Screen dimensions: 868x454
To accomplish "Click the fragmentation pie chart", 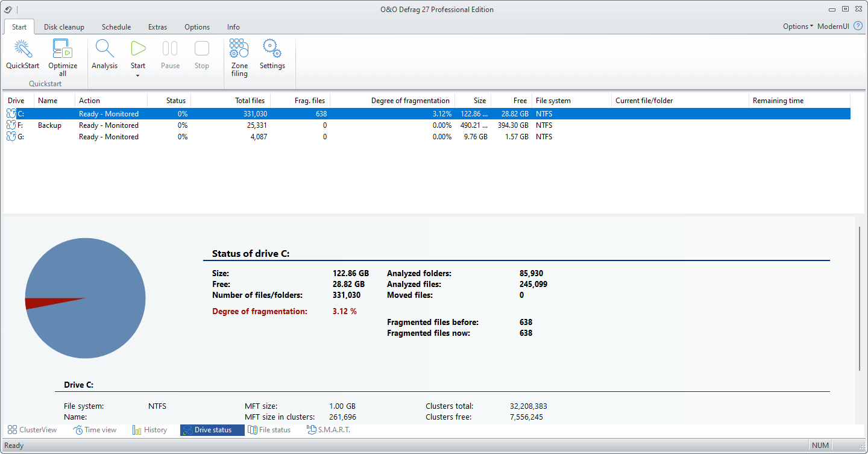I will 85,298.
